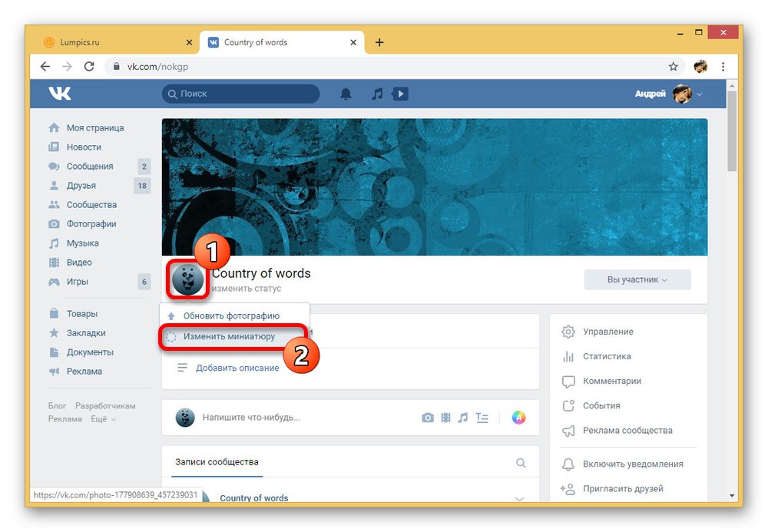The image size is (768, 532).
Task: Open the Реклама footer link
Action: tap(65, 419)
